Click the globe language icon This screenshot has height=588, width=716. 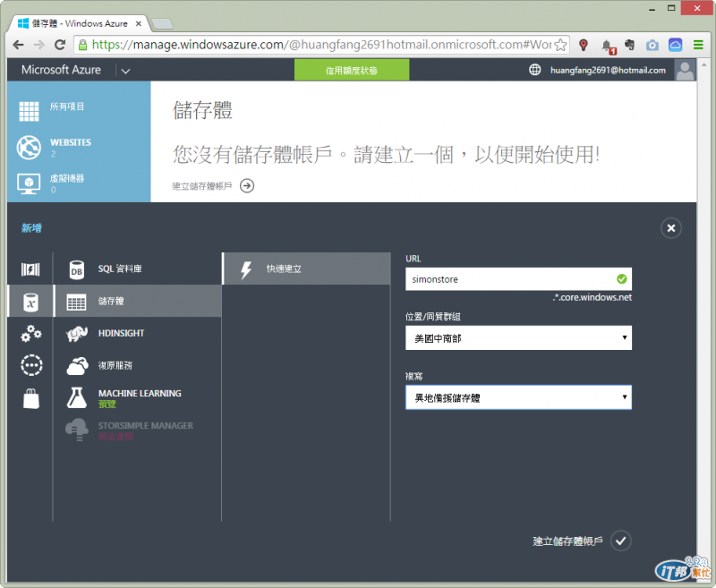[534, 70]
